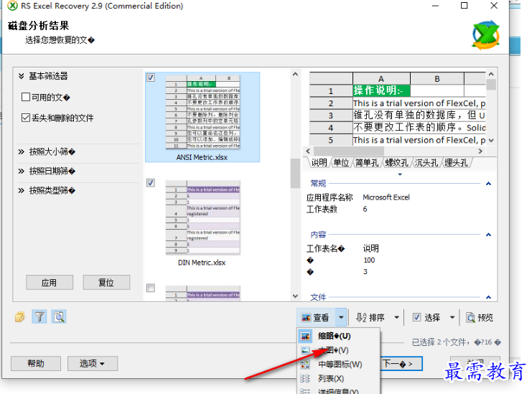Click preview scroll left arrow
The height and width of the screenshot is (394, 532).
coord(308,151)
